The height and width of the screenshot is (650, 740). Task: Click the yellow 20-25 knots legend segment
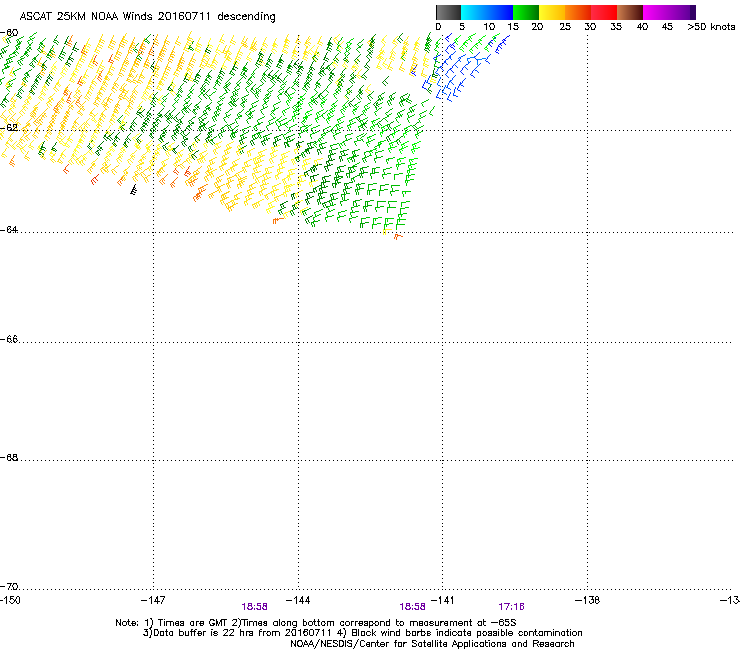point(552,12)
